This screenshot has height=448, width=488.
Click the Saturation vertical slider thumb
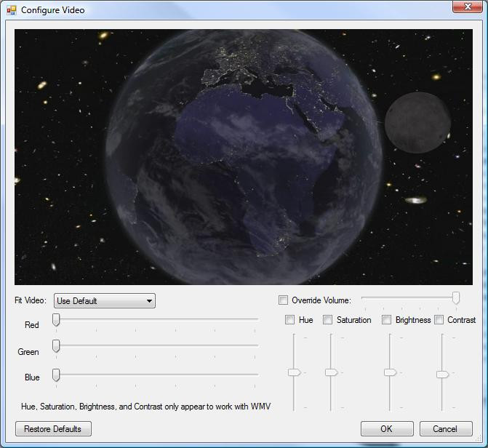click(x=332, y=372)
